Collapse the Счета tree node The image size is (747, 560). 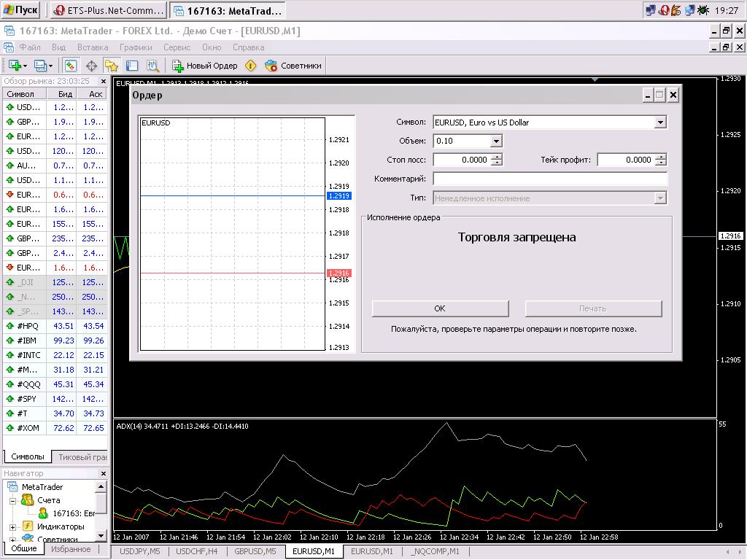coord(13,501)
